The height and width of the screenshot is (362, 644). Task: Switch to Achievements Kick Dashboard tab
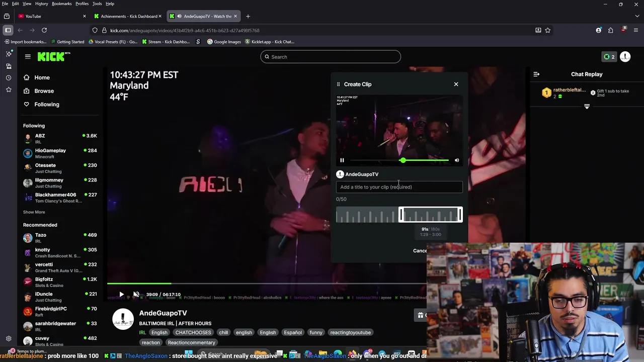pos(128,16)
